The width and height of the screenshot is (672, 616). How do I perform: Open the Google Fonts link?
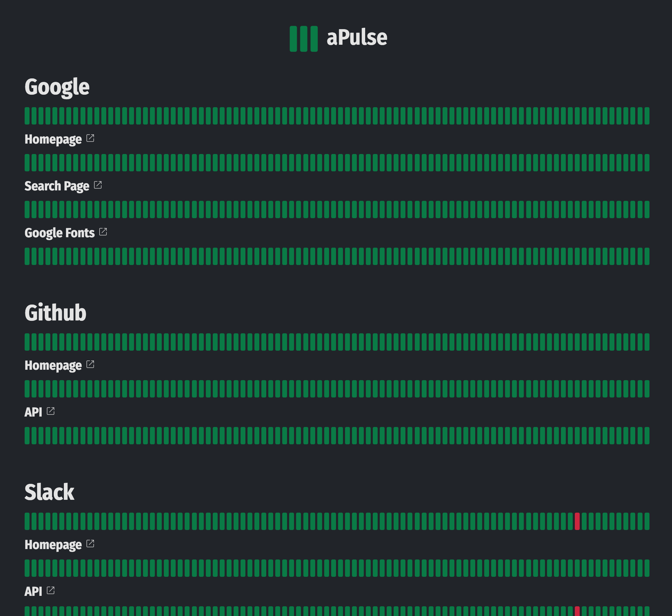59,233
